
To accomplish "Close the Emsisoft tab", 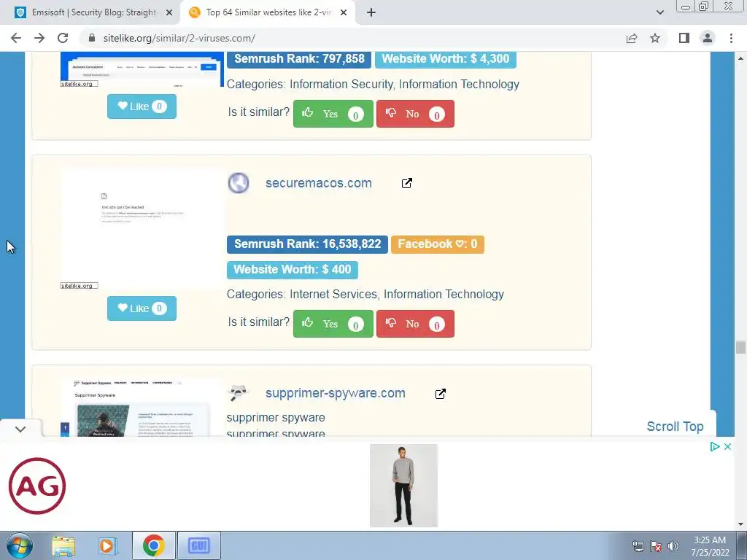I will [x=169, y=13].
